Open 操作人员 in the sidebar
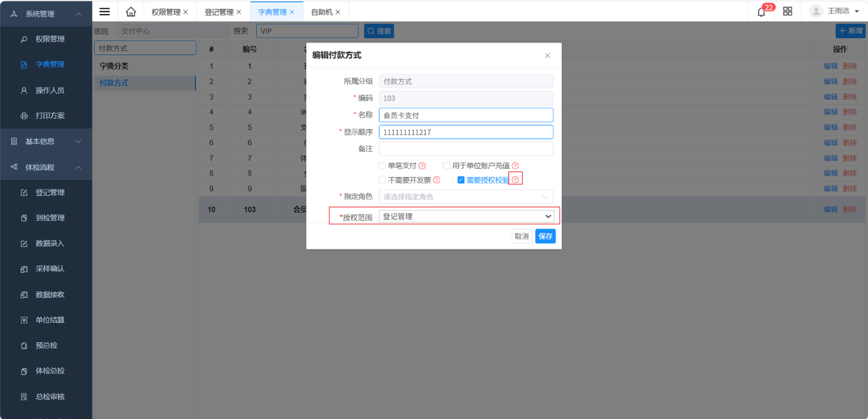The height and width of the screenshot is (419, 868). pyautogui.click(x=50, y=90)
